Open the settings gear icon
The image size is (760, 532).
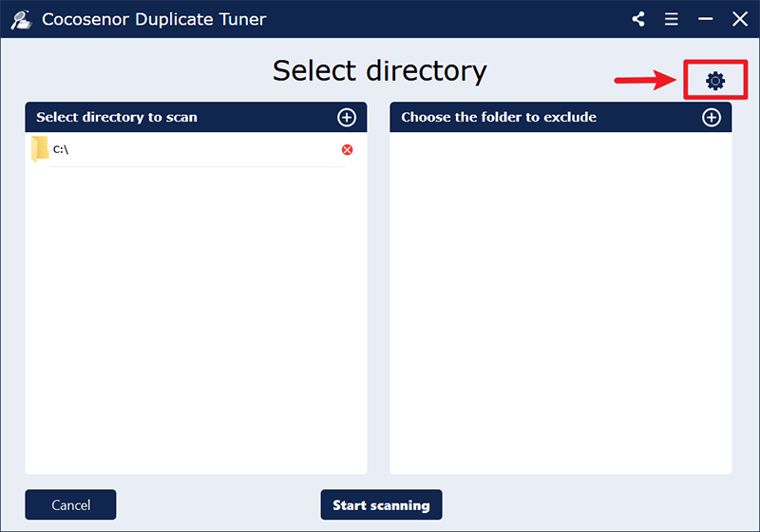click(715, 81)
